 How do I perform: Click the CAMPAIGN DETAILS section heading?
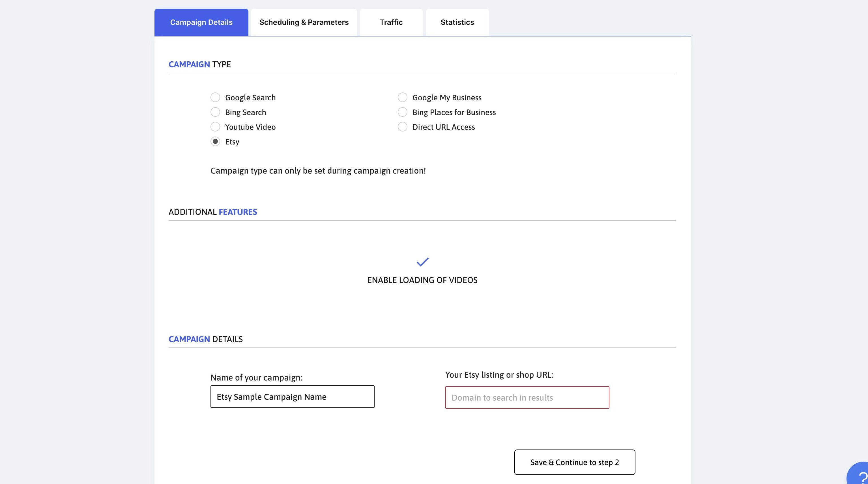pos(206,339)
